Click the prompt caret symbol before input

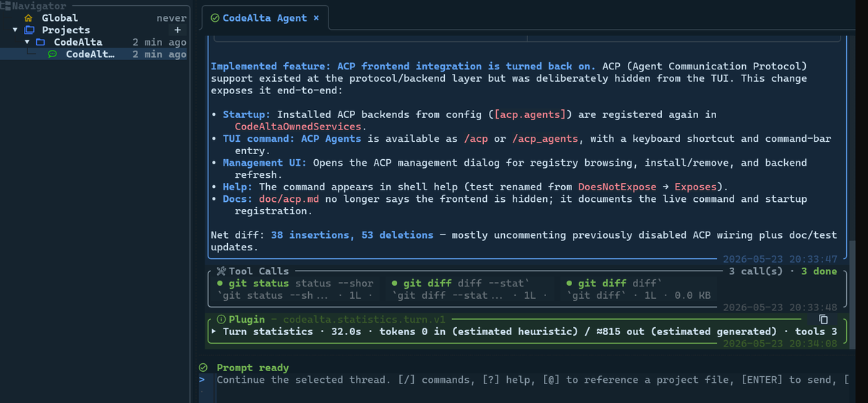[x=203, y=380]
